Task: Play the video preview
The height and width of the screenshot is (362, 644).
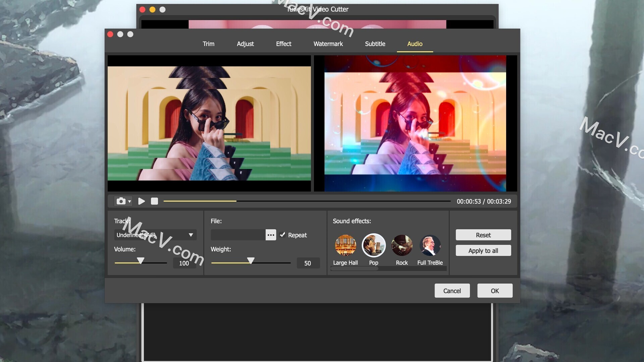Action: tap(142, 201)
